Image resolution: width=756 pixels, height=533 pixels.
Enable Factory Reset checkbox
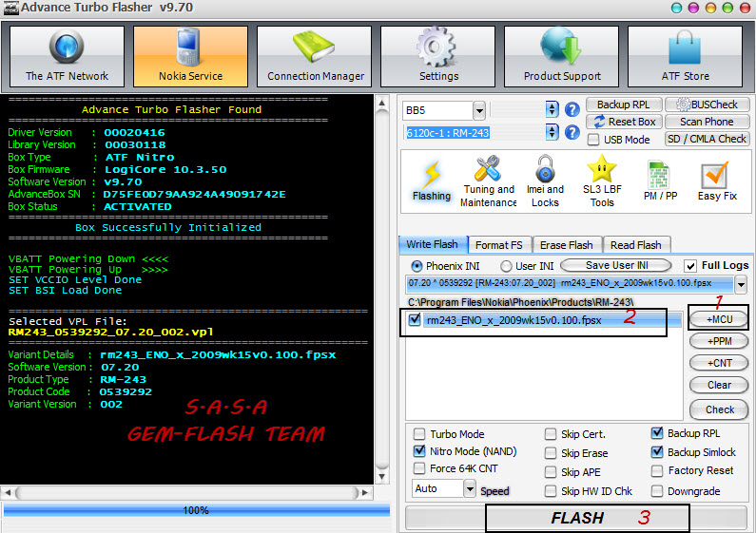coord(657,470)
